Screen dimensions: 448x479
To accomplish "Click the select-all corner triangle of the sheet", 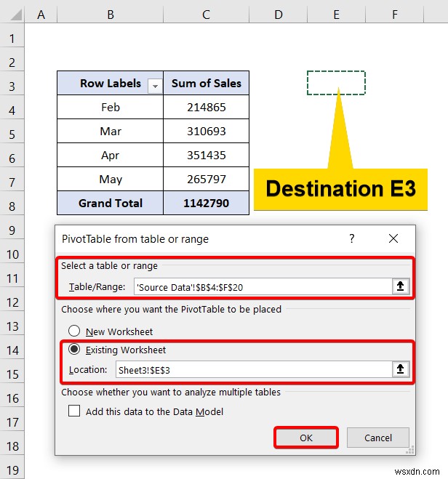I will tap(16, 15).
